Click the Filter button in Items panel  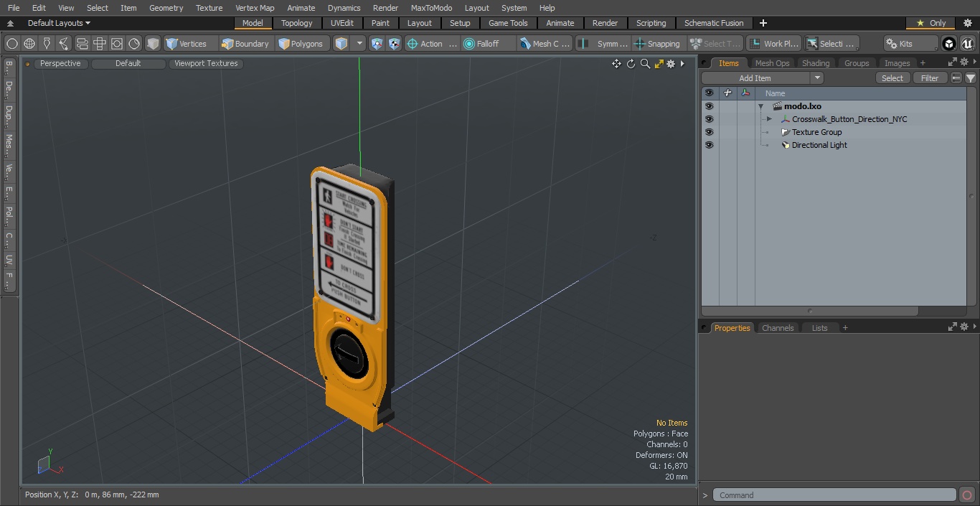pos(930,78)
